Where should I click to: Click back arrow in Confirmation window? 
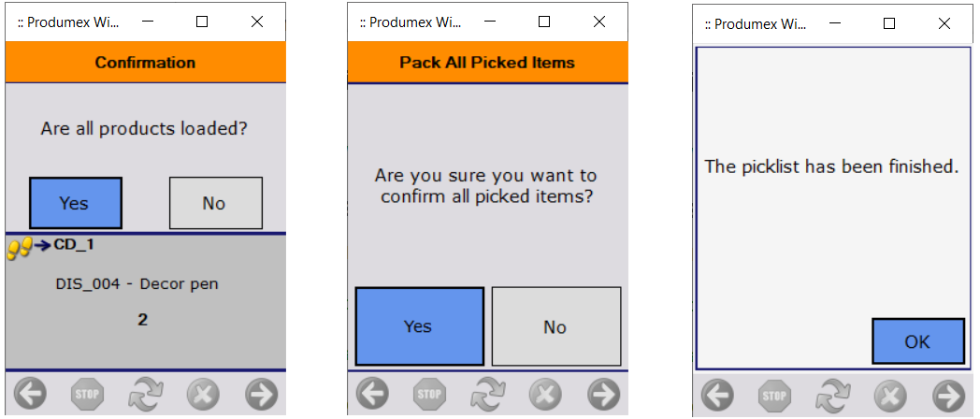tap(30, 394)
